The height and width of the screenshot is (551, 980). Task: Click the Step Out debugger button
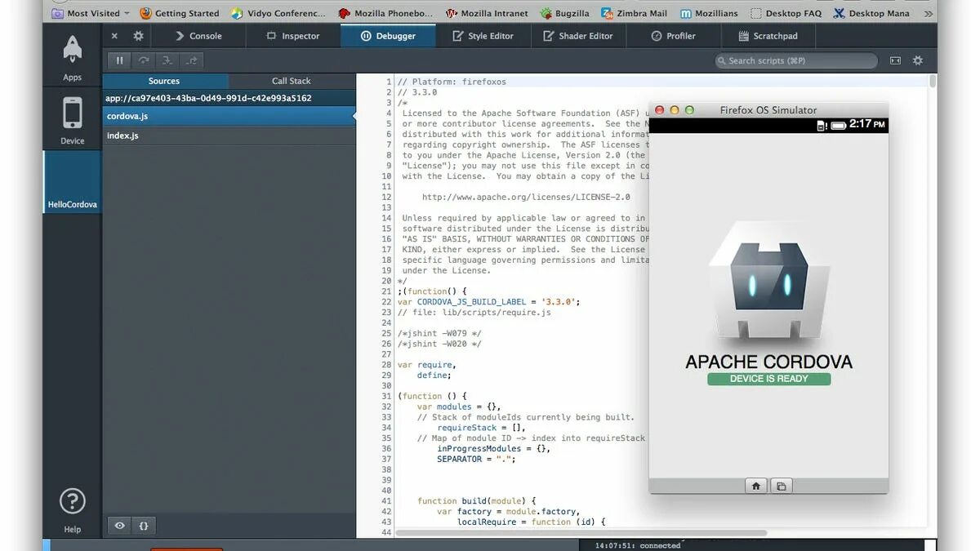coord(191,60)
